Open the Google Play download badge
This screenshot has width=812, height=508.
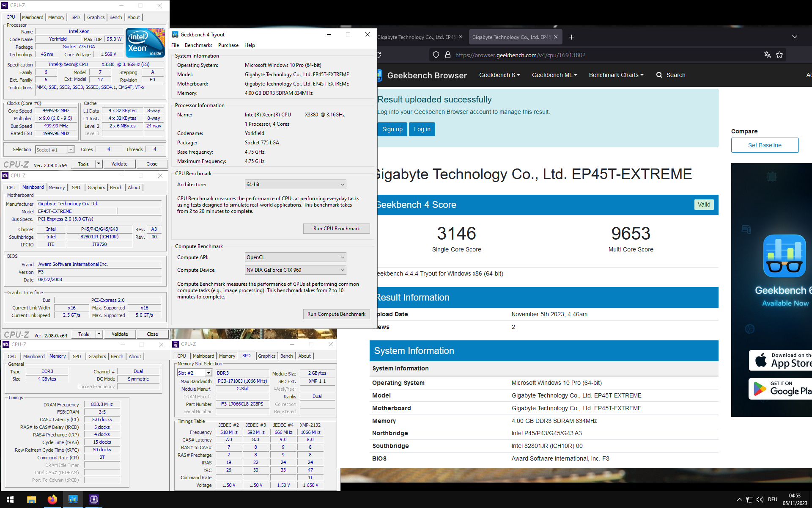tap(780, 389)
